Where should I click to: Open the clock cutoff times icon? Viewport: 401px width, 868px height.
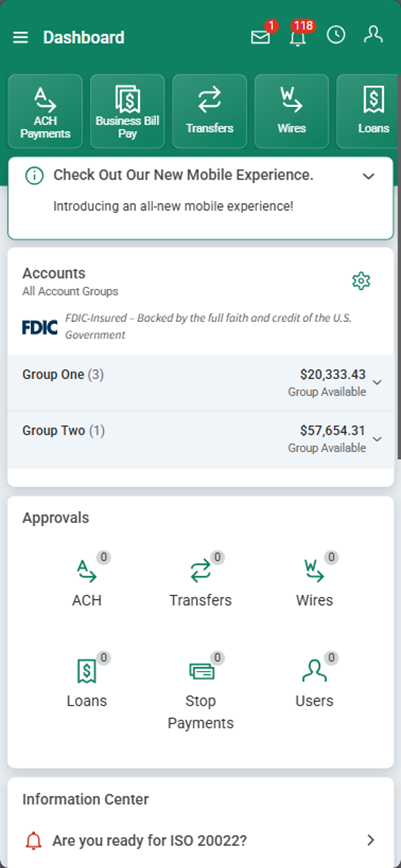click(336, 35)
